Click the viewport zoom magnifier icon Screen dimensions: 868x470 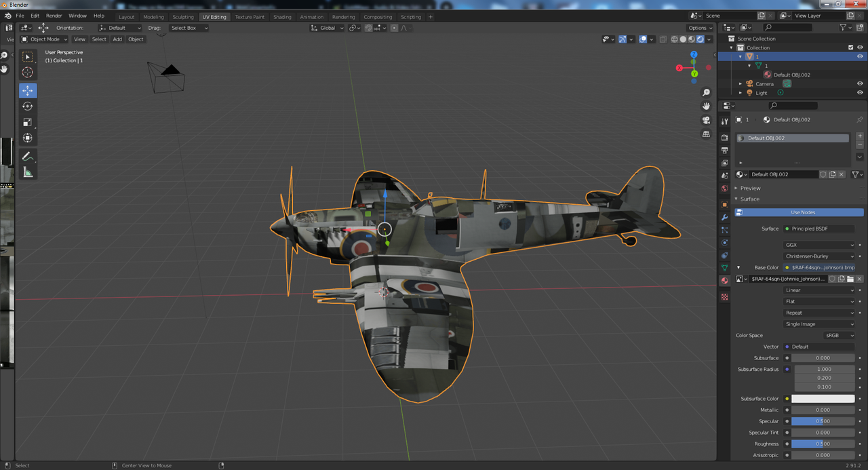tap(706, 92)
